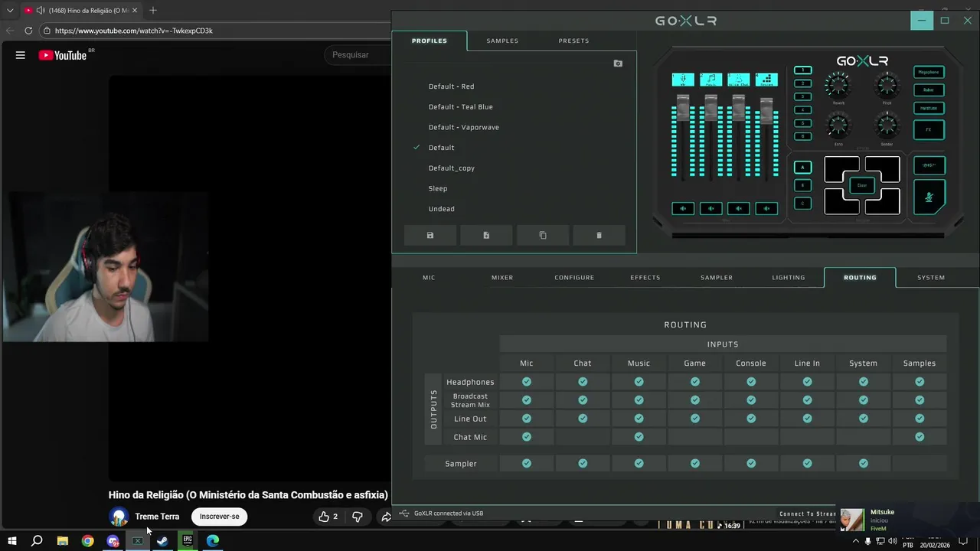
Task: Open the Configure tab
Action: [x=574, y=277]
